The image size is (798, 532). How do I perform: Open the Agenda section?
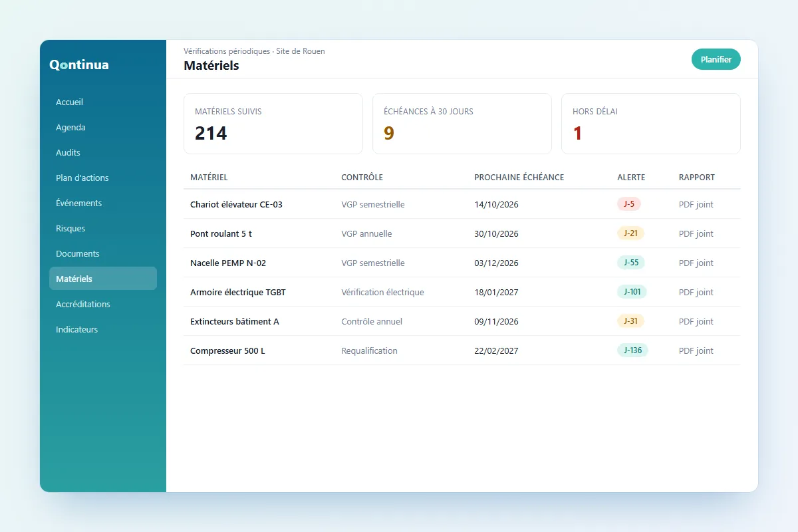[103, 127]
